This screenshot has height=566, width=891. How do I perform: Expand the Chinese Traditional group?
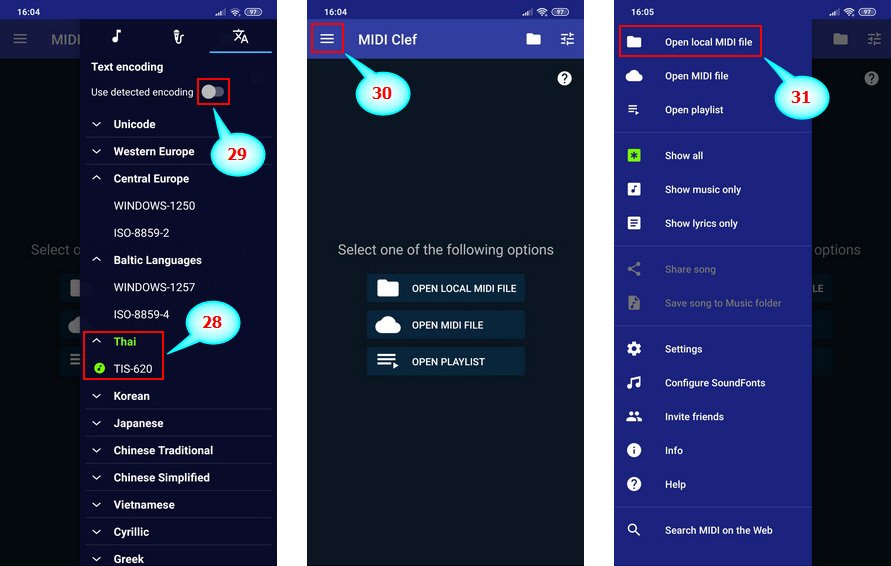[178, 451]
